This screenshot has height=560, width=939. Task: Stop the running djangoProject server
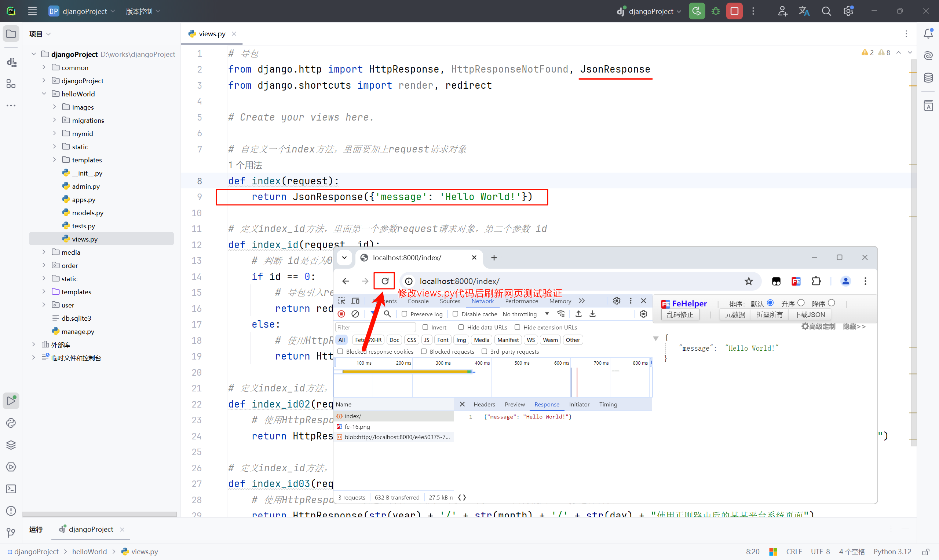pos(734,11)
